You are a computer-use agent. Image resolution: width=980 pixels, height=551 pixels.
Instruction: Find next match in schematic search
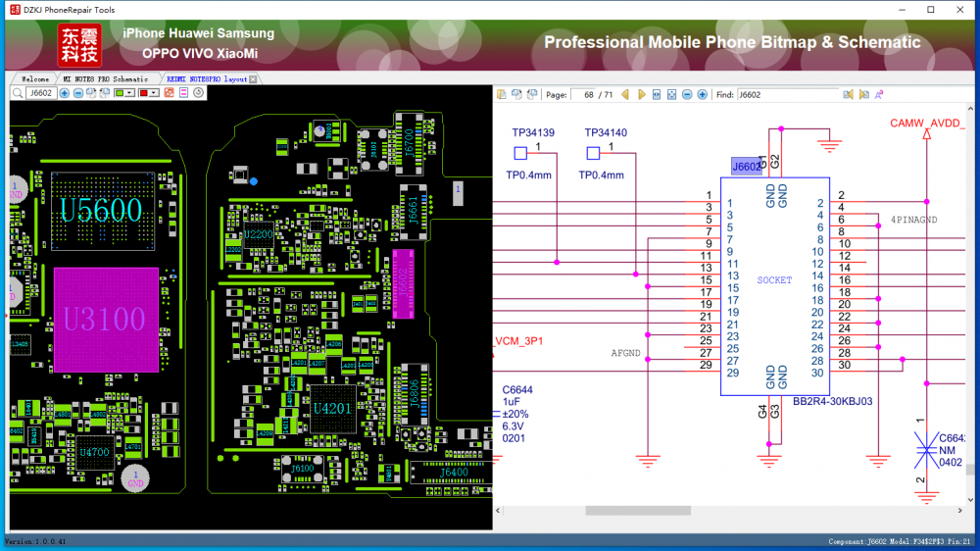[863, 95]
